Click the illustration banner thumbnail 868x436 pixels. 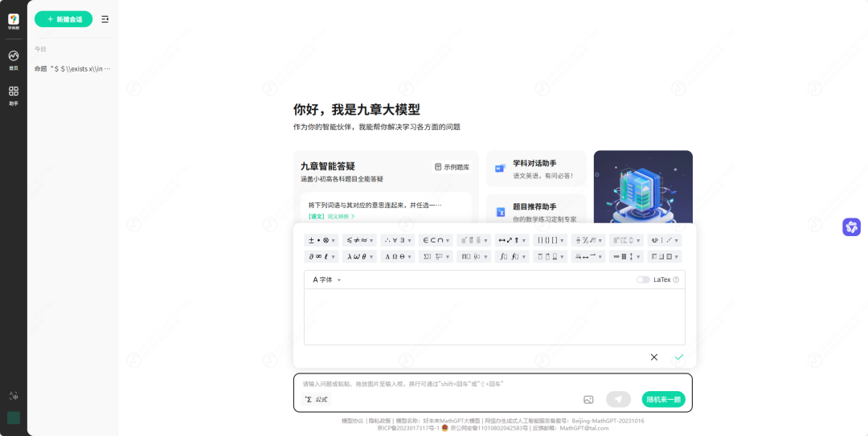coord(643,186)
